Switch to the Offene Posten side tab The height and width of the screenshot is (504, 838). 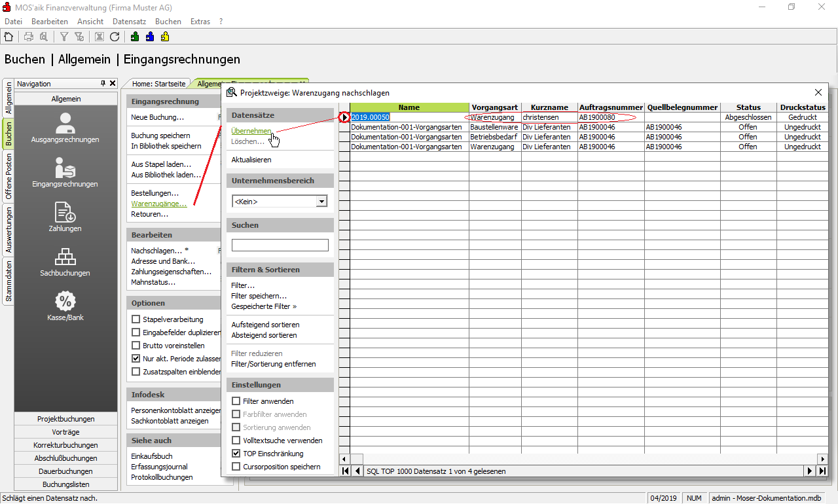point(9,175)
